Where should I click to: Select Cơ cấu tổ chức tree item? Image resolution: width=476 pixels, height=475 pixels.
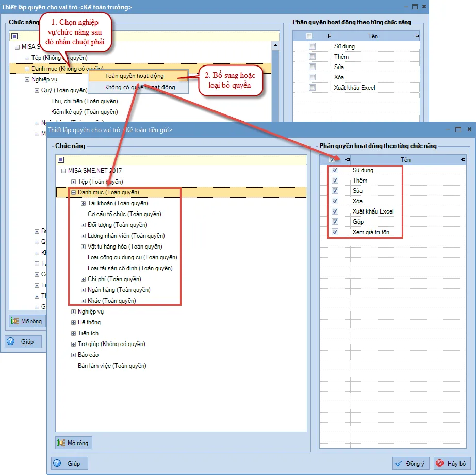tap(124, 214)
